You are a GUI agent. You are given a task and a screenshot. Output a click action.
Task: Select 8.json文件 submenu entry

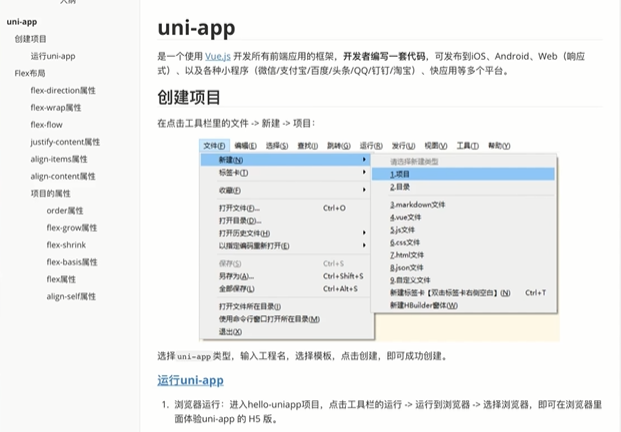tap(463, 268)
